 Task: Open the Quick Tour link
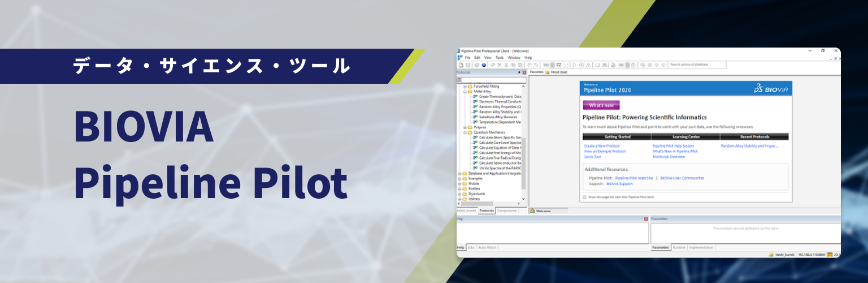592,157
